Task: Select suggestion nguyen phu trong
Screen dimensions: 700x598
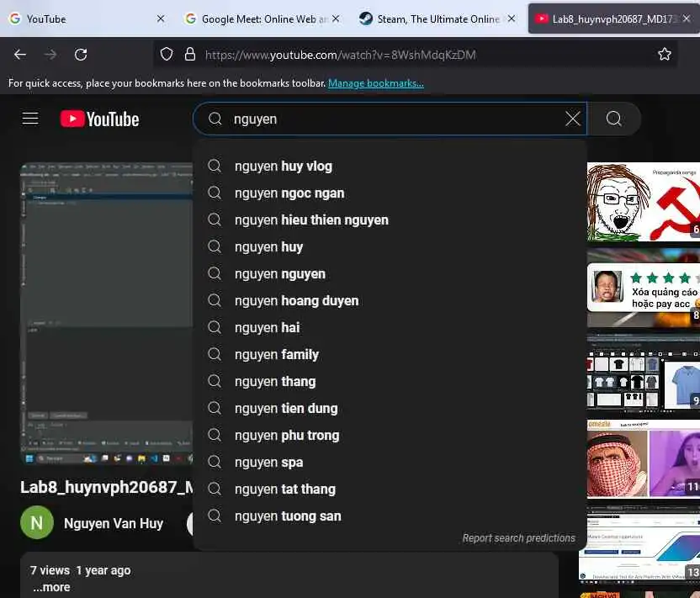Action: point(390,435)
